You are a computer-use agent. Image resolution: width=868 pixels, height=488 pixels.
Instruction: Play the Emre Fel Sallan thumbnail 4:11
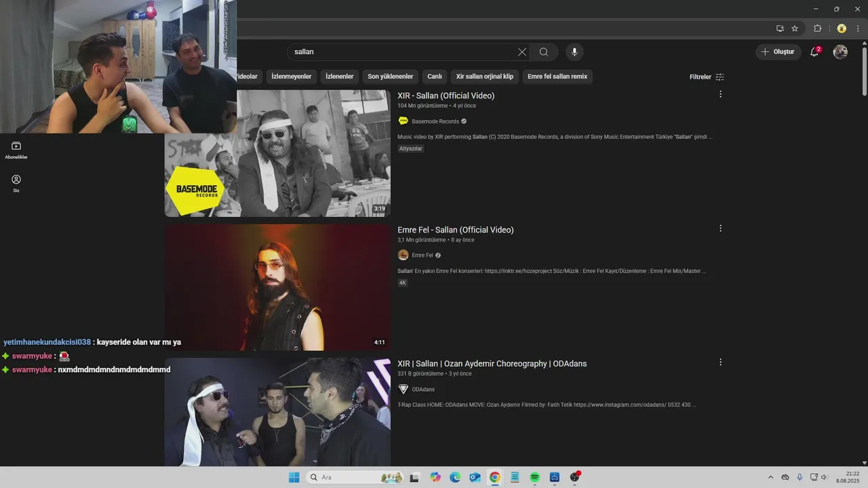277,287
